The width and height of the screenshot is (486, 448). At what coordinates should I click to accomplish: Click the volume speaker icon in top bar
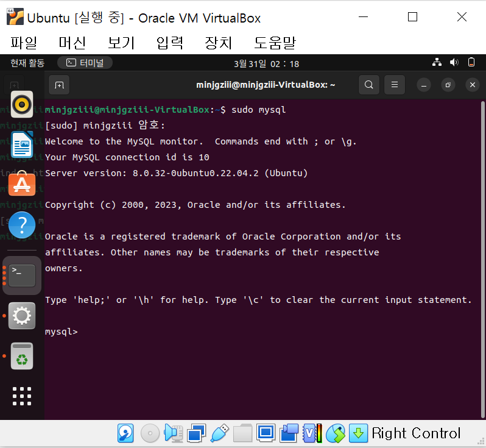coord(454,62)
